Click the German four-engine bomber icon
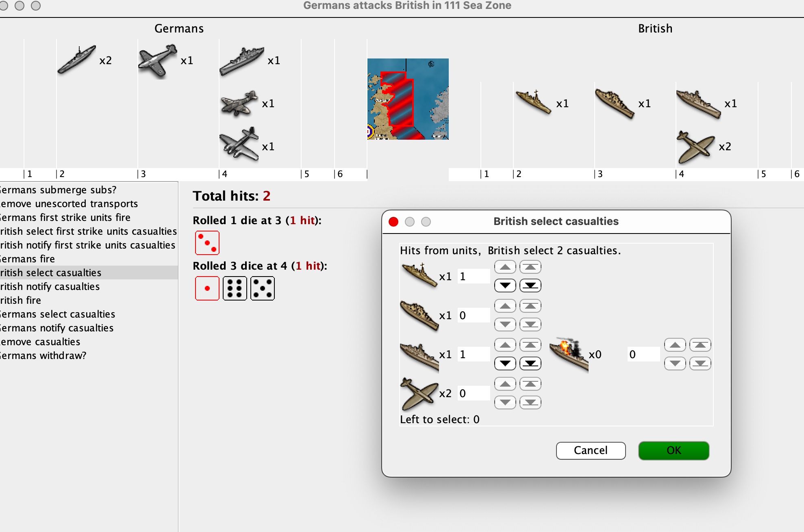The width and height of the screenshot is (804, 532). (x=239, y=145)
